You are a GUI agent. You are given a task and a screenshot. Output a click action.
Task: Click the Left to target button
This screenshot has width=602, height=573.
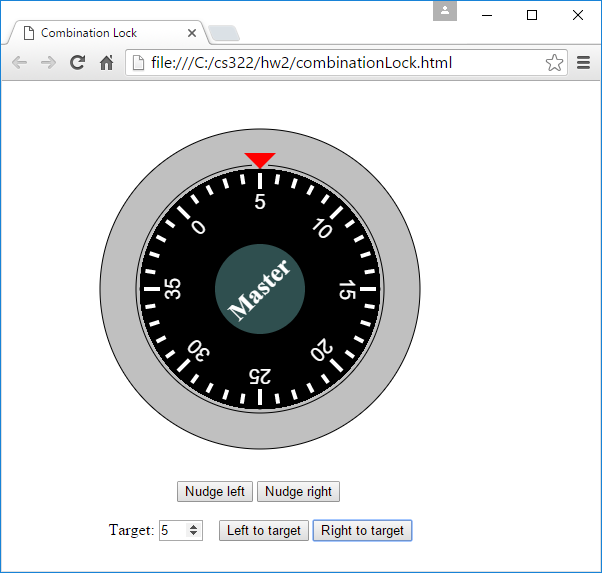264,530
